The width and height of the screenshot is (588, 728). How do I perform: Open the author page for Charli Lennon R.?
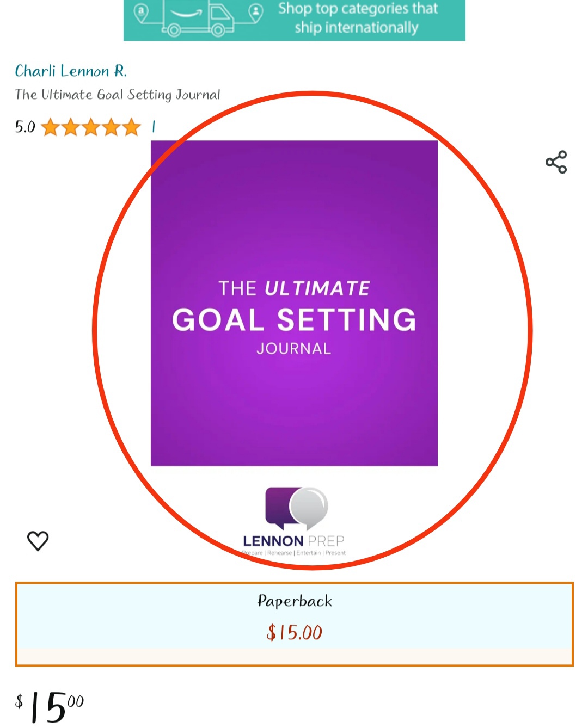70,71
